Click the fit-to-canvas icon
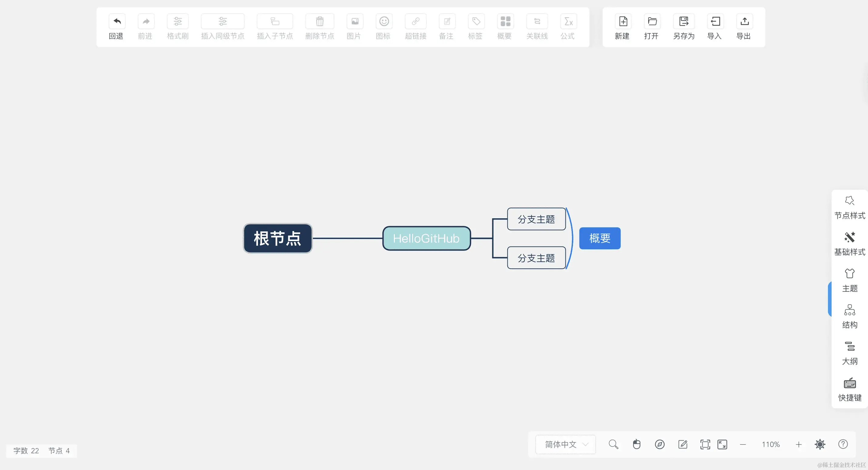868x470 pixels. point(705,444)
